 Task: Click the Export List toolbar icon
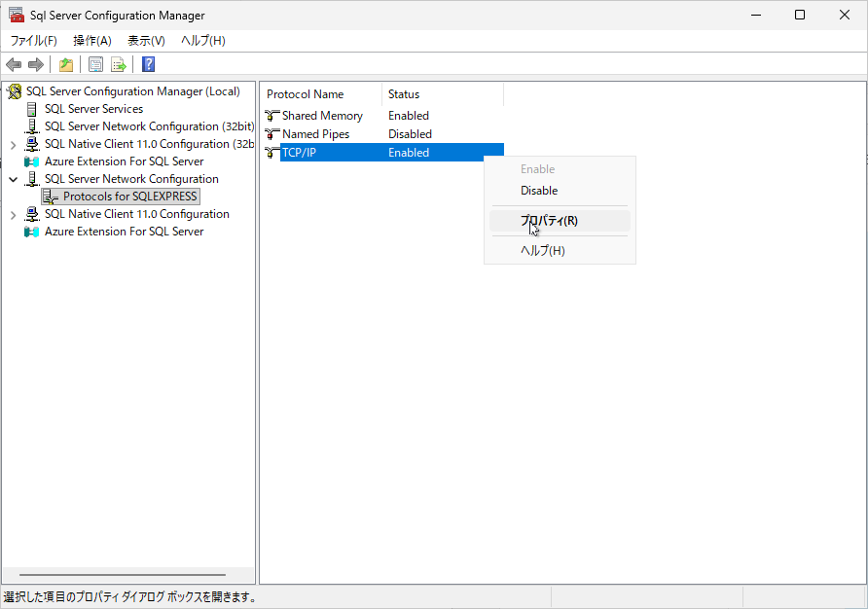(119, 65)
